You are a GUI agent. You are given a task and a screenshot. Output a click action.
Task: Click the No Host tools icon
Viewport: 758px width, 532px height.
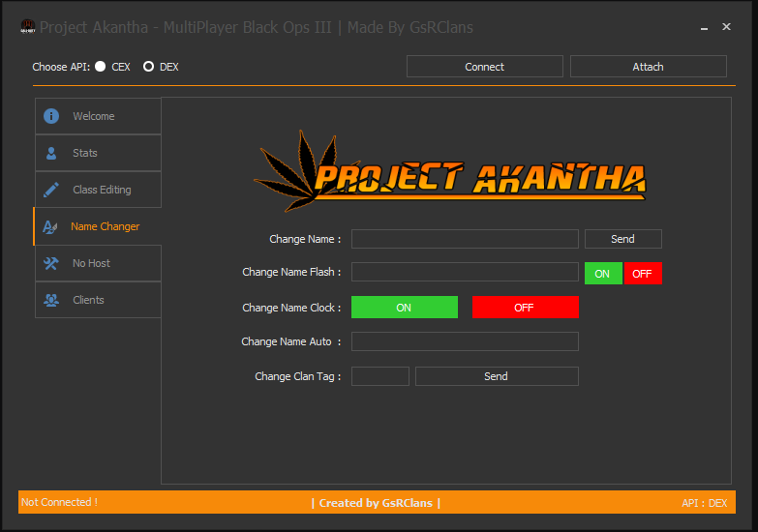coord(51,263)
